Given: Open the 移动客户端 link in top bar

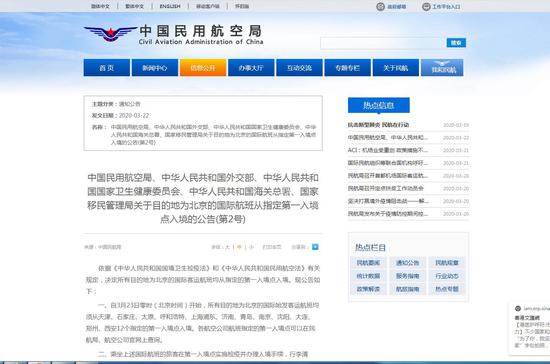Looking at the screenshot, I should [x=208, y=6].
